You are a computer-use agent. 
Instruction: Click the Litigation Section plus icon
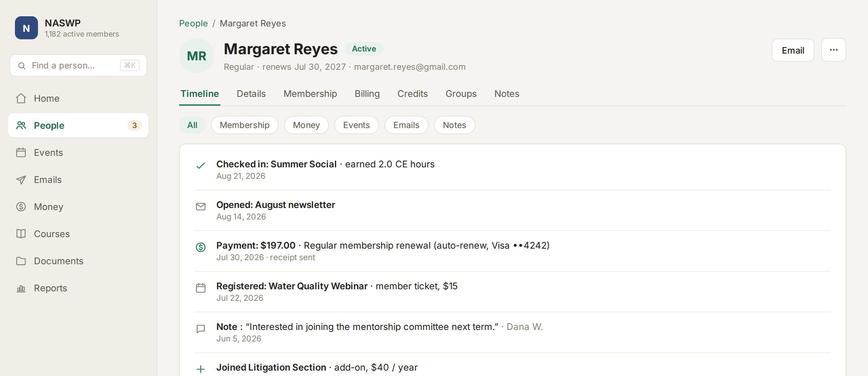(x=201, y=369)
